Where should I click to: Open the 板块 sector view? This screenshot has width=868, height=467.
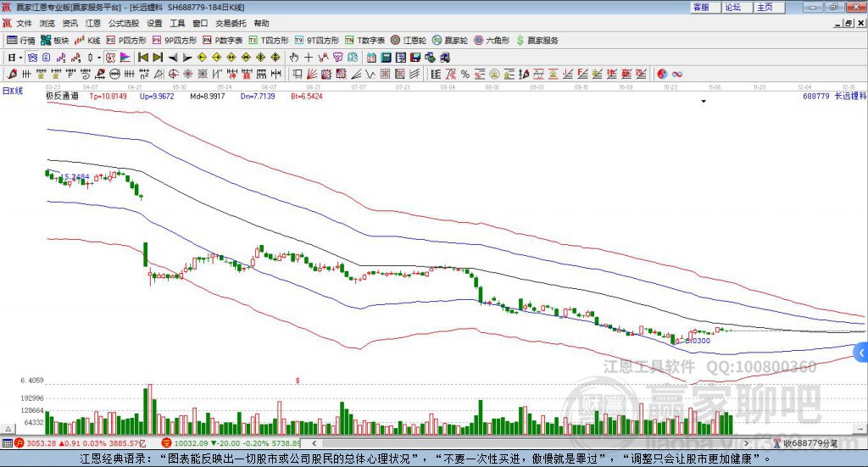coord(54,41)
